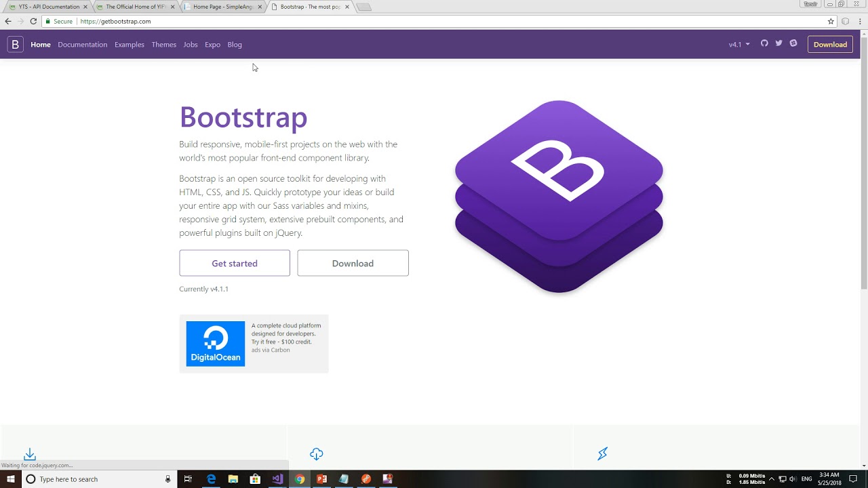Expand the v4.1 version dropdown
The height and width of the screenshot is (488, 868).
coord(739,45)
